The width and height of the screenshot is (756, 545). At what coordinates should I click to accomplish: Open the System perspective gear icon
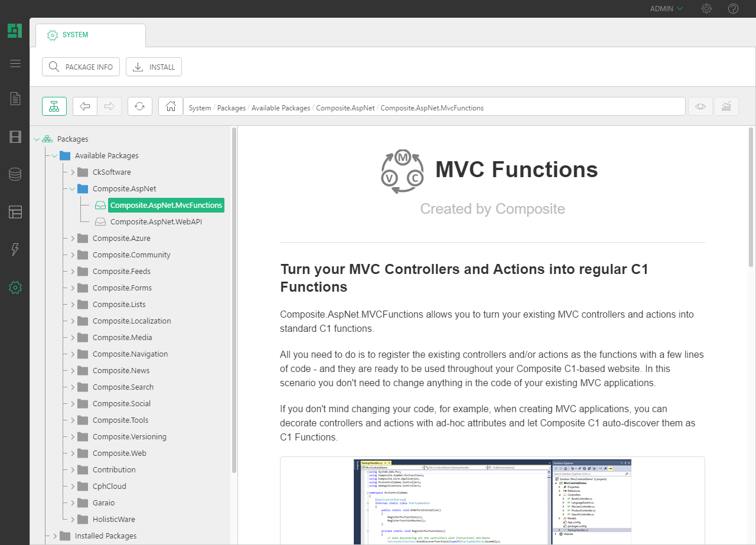(15, 288)
